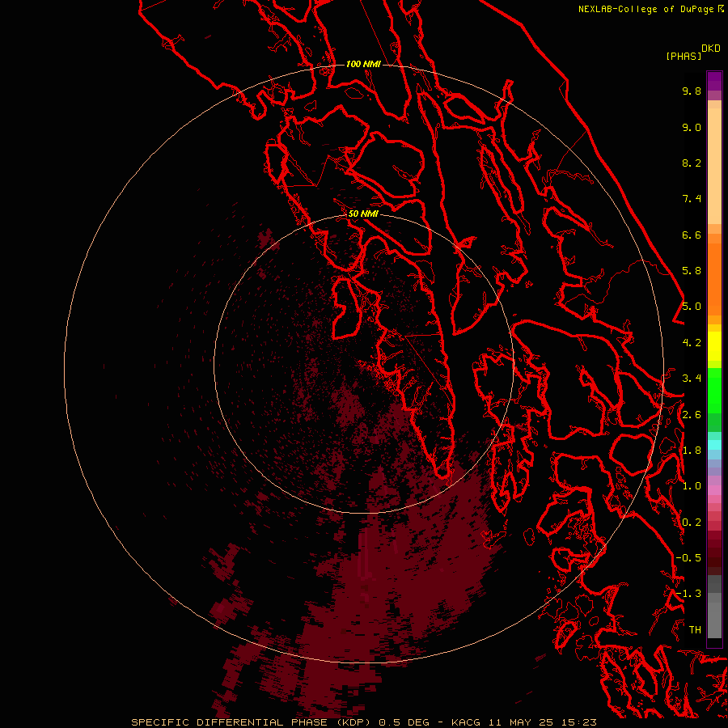Click the 1.0 value on color scale
Viewport: 728px width, 728px height.
click(692, 486)
